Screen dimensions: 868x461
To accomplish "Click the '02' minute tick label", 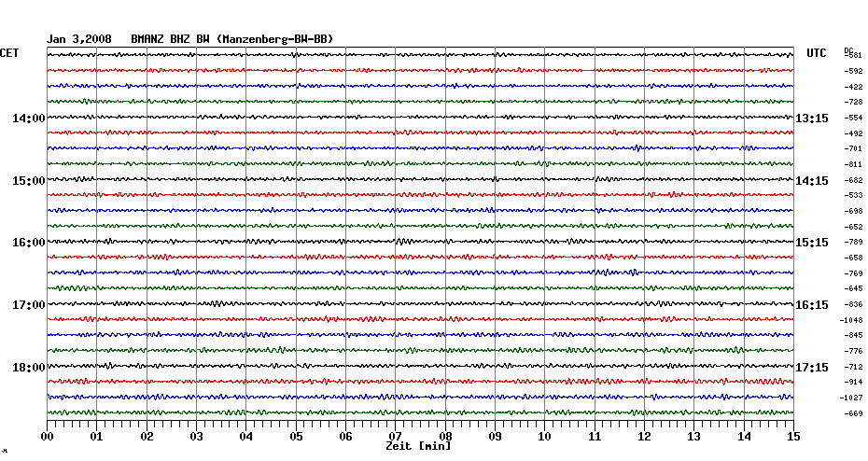I will [x=147, y=437].
